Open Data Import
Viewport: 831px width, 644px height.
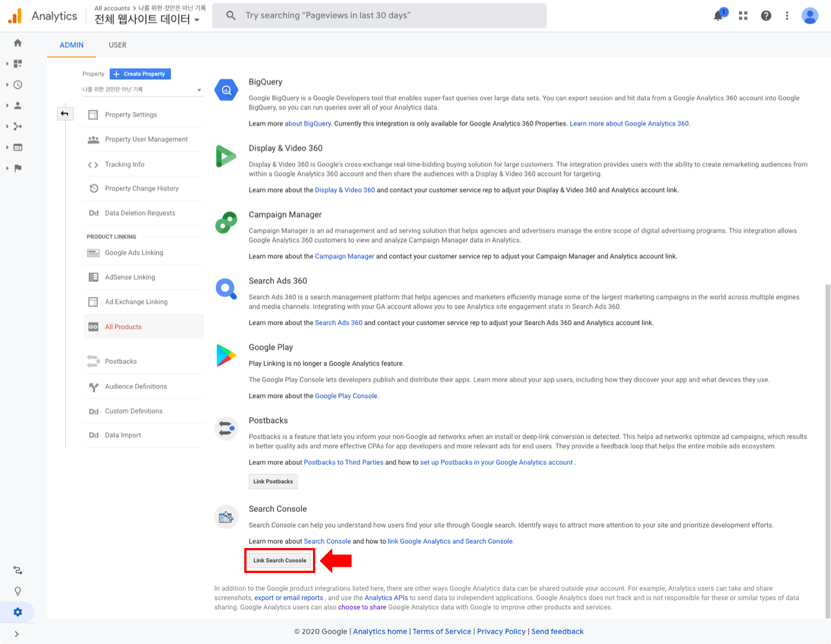(x=144, y=435)
